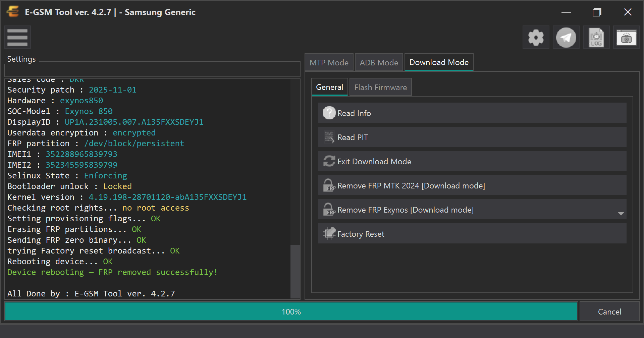Select the IMEI2 value 352345595839799
This screenshot has width=644, height=338.
point(82,165)
